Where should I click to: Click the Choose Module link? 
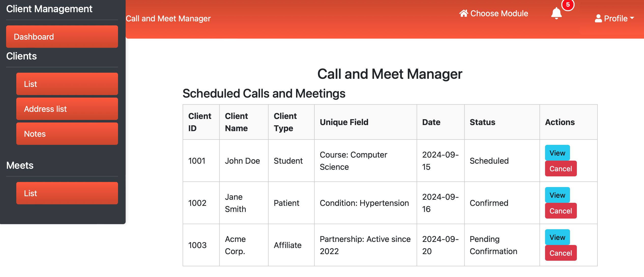click(499, 13)
